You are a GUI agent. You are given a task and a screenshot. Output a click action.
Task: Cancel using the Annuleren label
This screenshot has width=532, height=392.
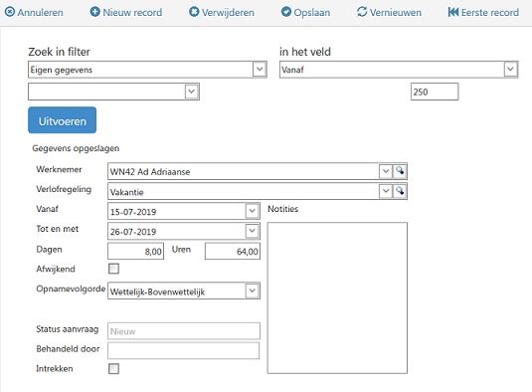(41, 13)
